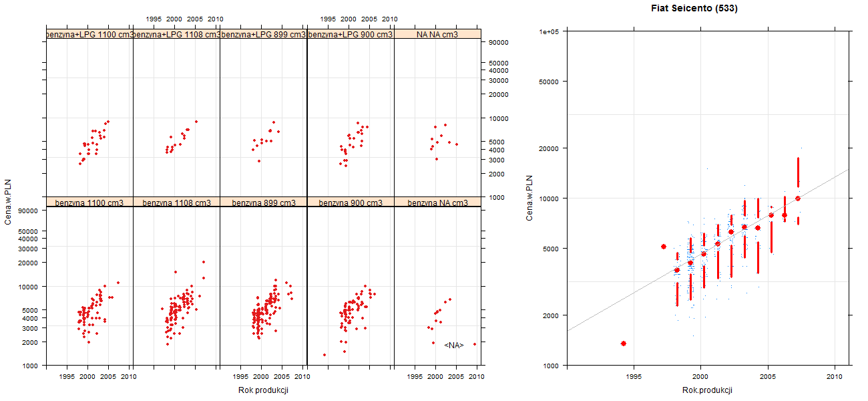Click the isolated lowest red point in Fiat Seicento plot
The width and height of the screenshot is (868, 401).
coord(624,344)
